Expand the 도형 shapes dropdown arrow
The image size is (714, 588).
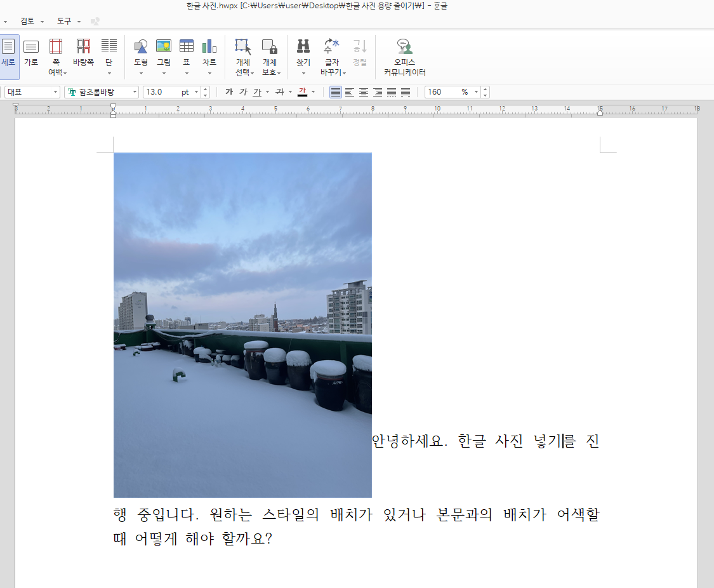tap(141, 73)
